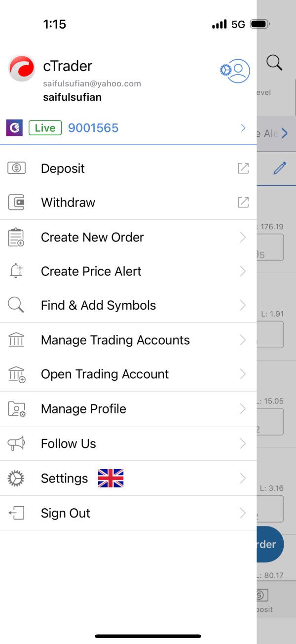Tap the wallet icon beside Withdraw
The width and height of the screenshot is (296, 644).
16,202
